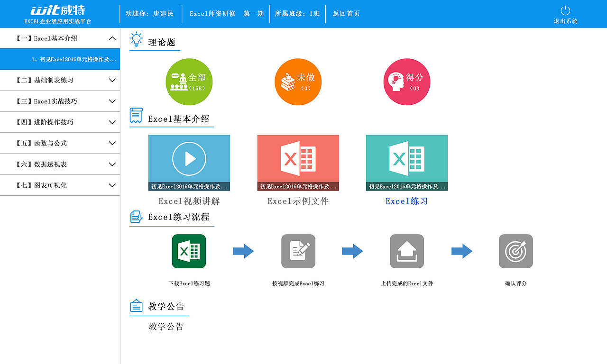Open the 未做 unfinished questions circle icon
This screenshot has height=364, width=607.
298,82
